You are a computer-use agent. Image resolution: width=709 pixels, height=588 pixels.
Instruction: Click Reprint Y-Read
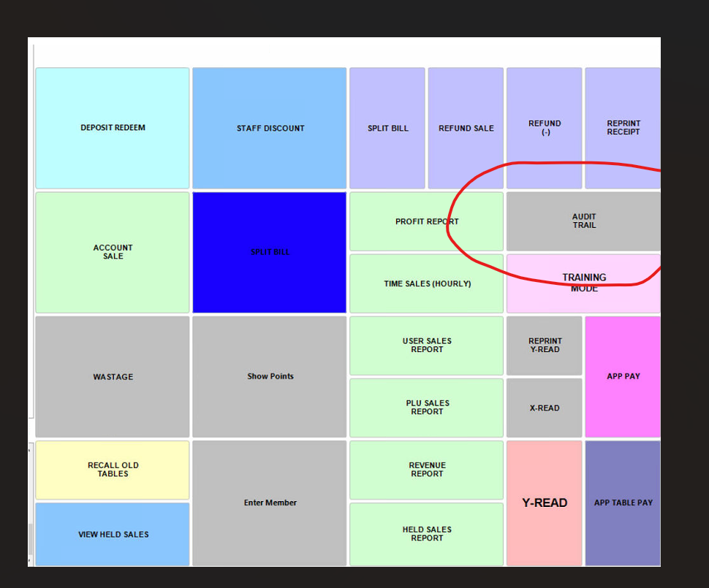pos(545,345)
